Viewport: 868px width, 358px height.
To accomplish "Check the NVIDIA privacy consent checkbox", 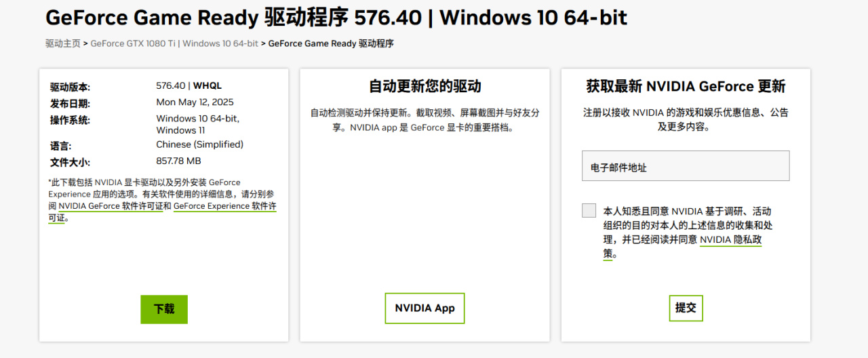I will pyautogui.click(x=589, y=210).
